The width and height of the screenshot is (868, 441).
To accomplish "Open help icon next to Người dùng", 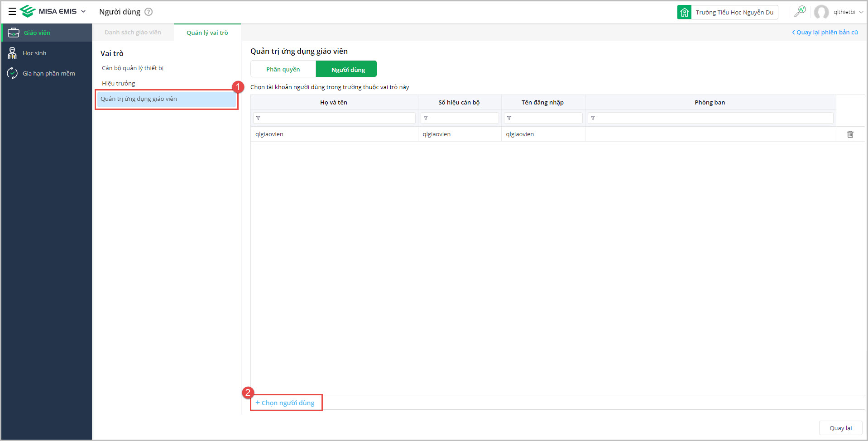I will [149, 12].
